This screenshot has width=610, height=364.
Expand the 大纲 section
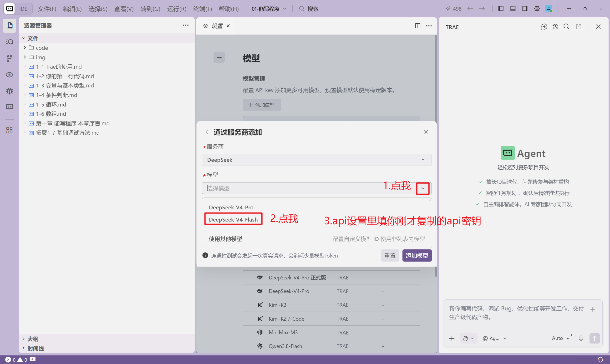click(24, 339)
